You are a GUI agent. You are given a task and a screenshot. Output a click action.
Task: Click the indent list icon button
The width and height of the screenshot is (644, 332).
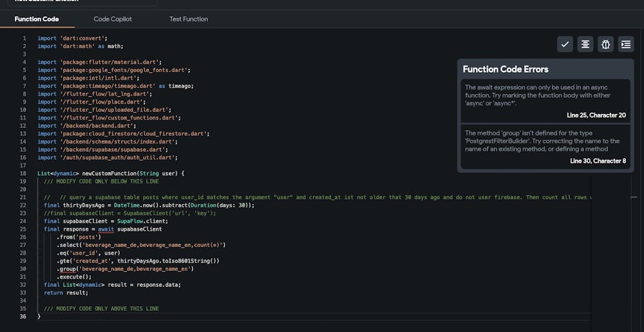point(626,44)
